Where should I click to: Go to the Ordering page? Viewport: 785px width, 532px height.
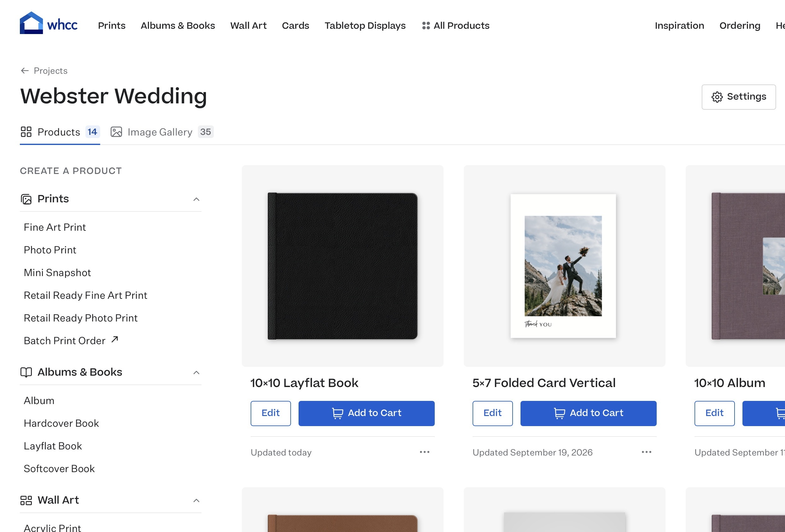tap(740, 26)
